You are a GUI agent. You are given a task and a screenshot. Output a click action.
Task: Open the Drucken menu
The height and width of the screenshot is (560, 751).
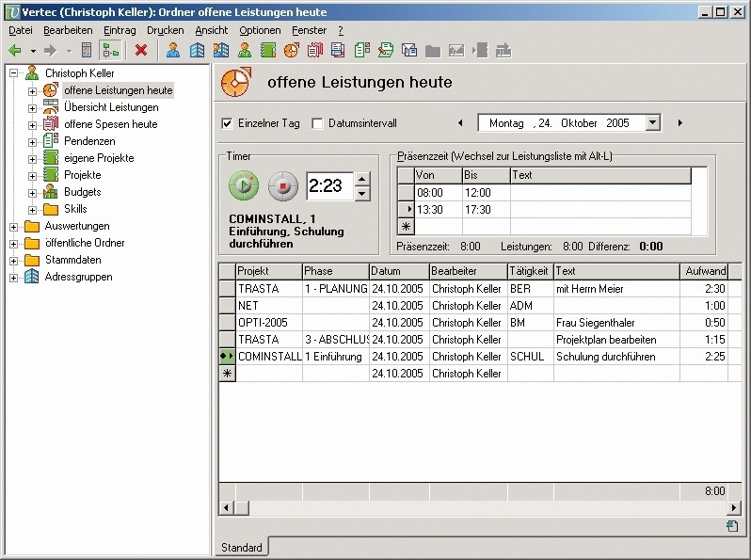[x=166, y=30]
